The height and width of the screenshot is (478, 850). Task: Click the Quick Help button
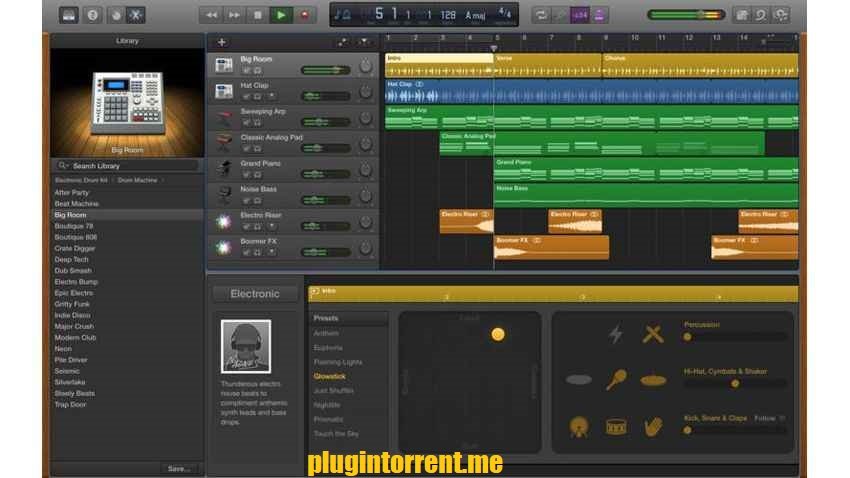point(93,15)
